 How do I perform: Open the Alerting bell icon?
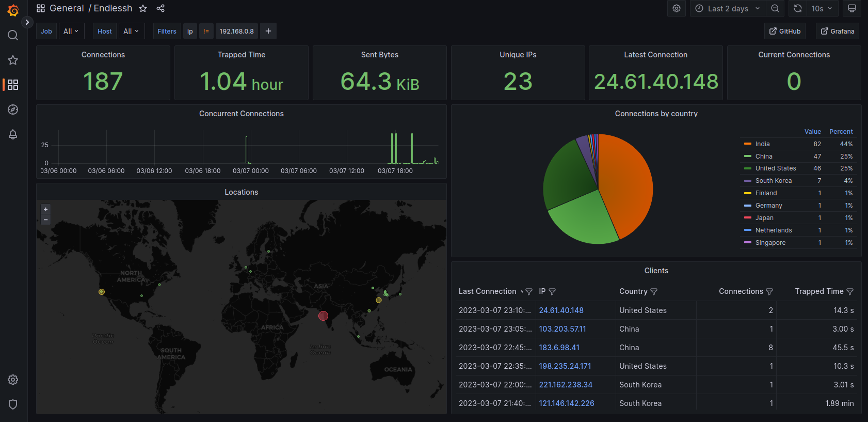click(13, 134)
